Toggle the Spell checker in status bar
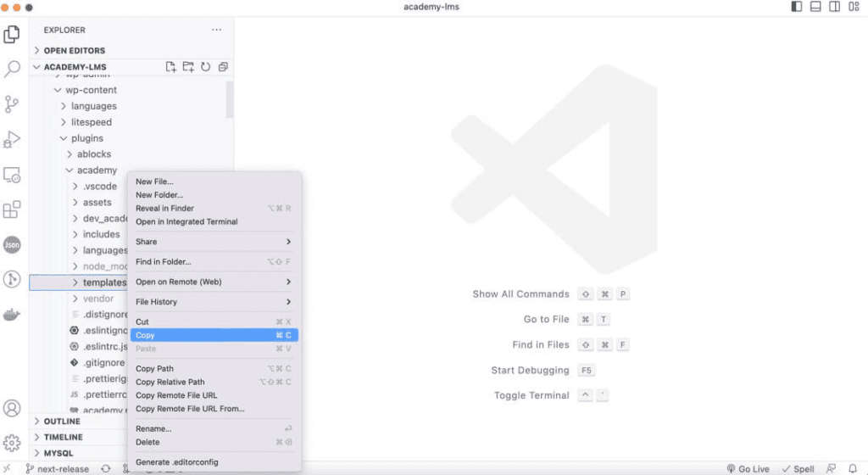This screenshot has height=475, width=868. 798,468
